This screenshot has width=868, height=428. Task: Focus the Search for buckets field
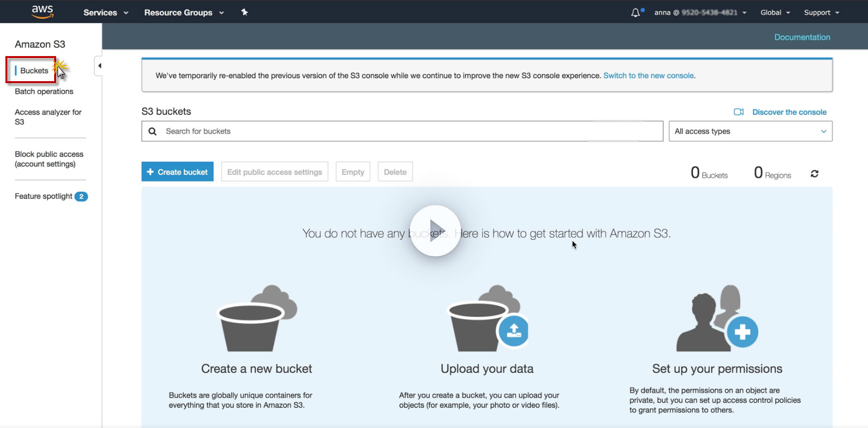[x=402, y=131]
